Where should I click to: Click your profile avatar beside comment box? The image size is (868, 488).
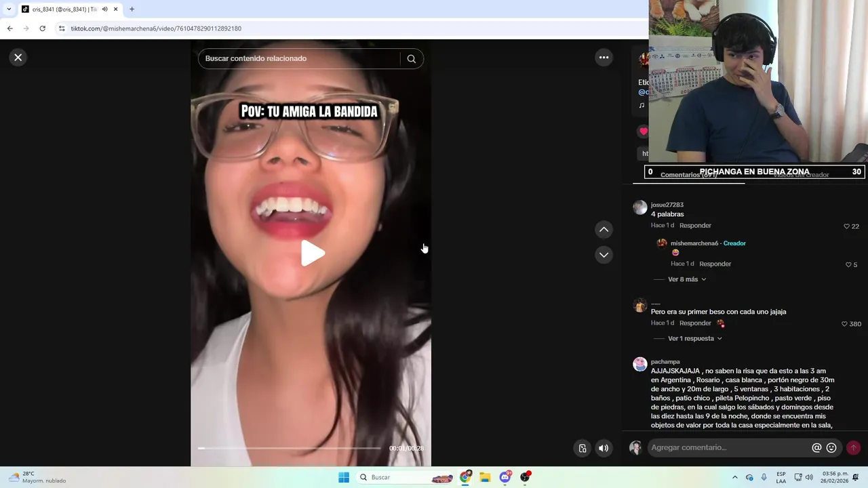(635, 448)
